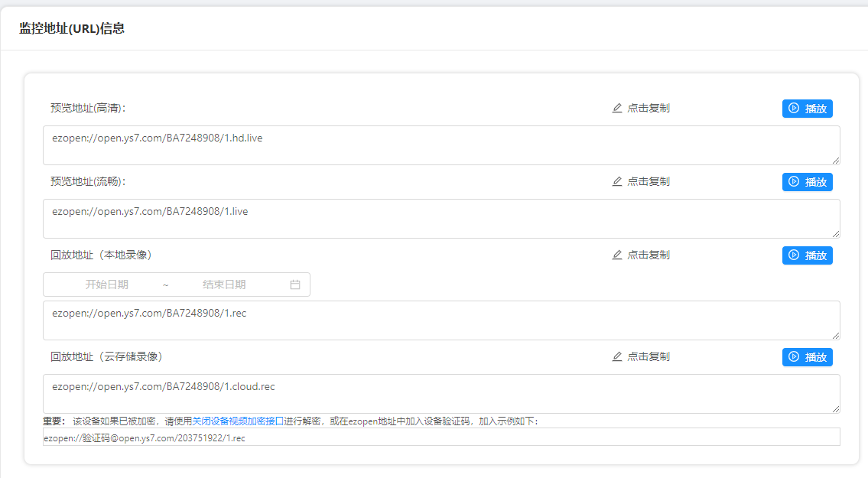Click the resize corner of the cloud.rec text area
Image resolution: width=868 pixels, height=478 pixels.
(x=836, y=409)
